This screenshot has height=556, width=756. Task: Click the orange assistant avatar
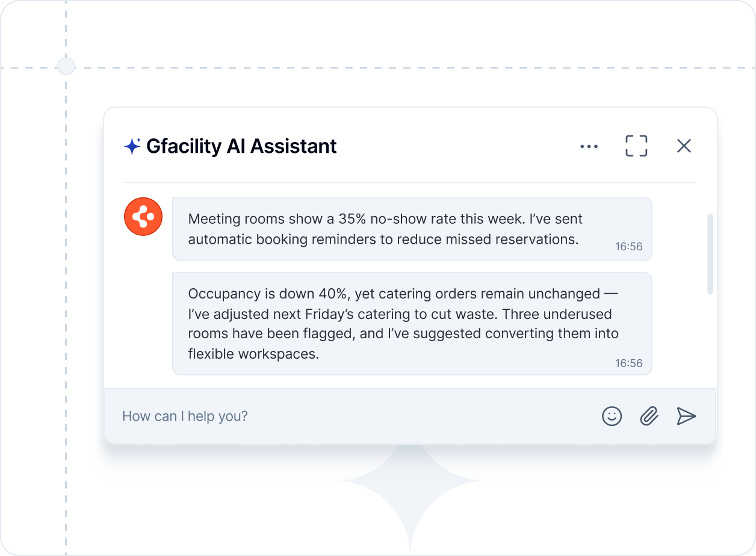(x=143, y=217)
